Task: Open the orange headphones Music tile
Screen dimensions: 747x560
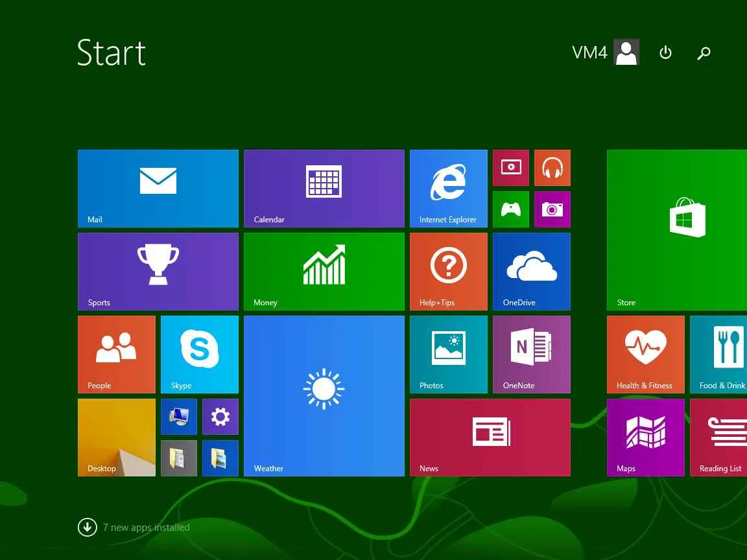Action: (x=552, y=168)
